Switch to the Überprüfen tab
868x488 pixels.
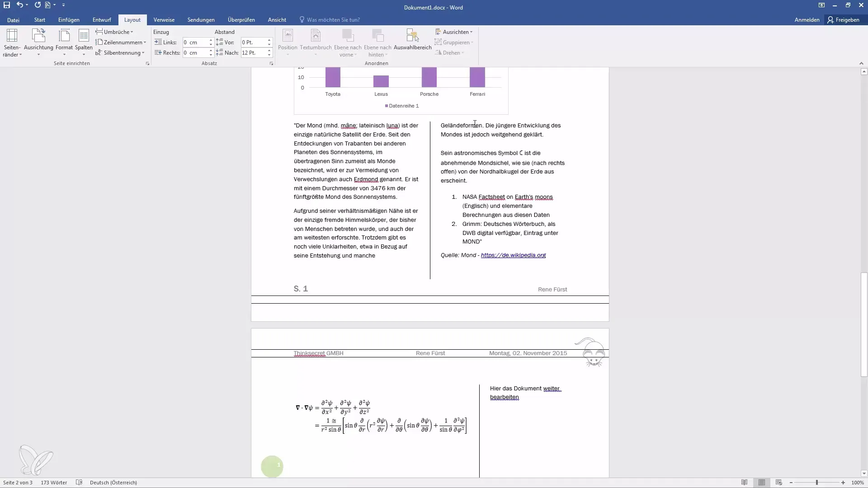[241, 20]
